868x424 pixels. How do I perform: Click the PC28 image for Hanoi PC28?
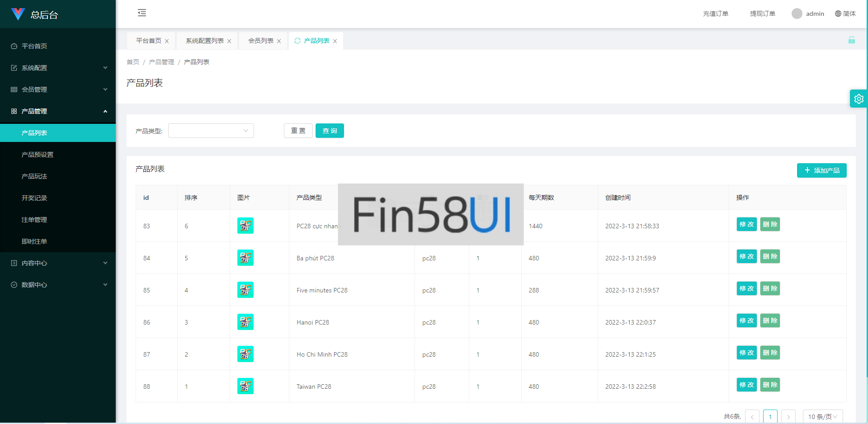[x=245, y=322]
